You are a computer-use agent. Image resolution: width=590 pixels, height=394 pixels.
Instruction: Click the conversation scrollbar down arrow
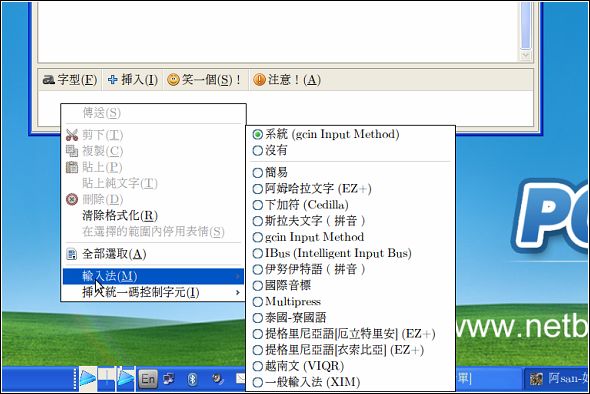coord(526,56)
